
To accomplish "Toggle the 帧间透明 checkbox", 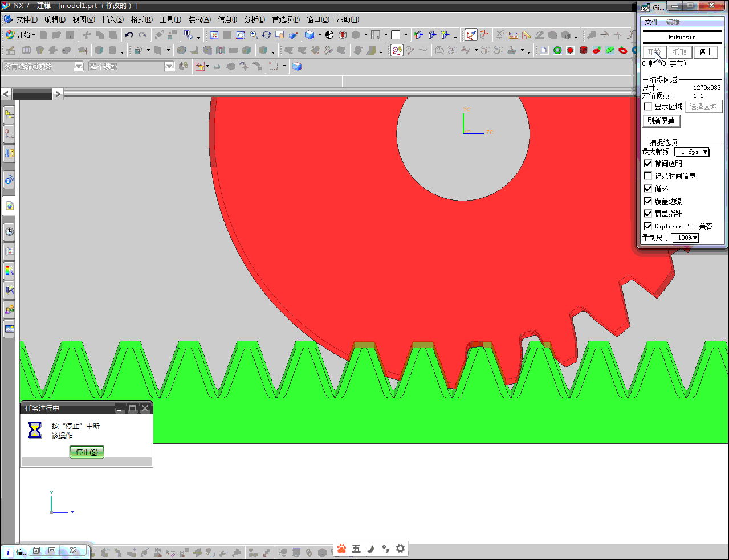I will pos(647,163).
